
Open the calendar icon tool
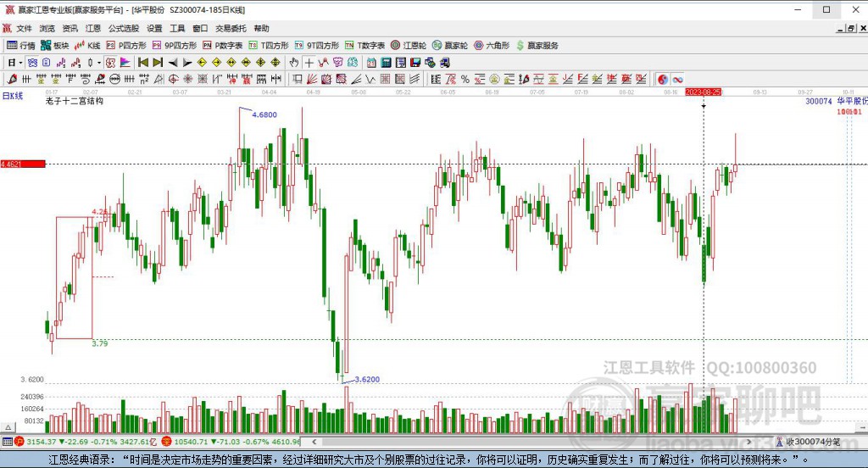click(x=371, y=63)
